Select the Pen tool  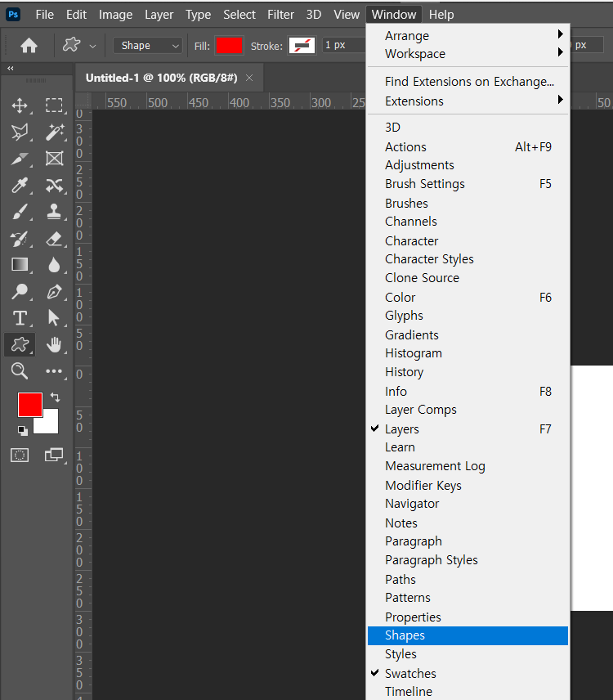click(55, 291)
